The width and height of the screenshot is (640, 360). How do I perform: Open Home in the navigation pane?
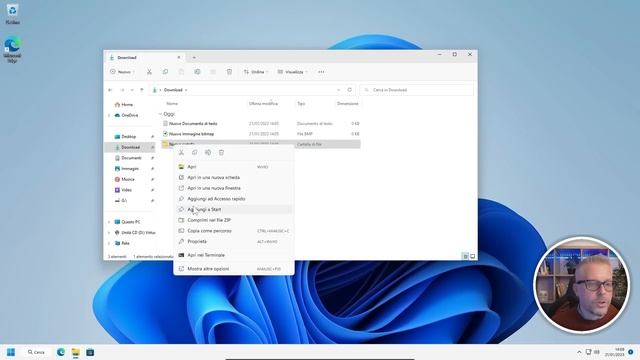click(124, 105)
